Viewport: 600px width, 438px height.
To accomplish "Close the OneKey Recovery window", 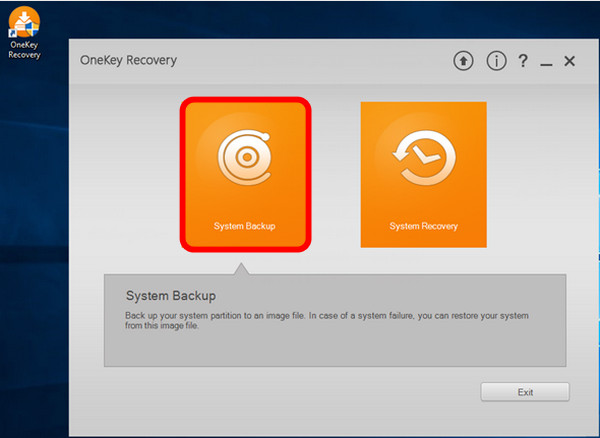I will point(569,61).
